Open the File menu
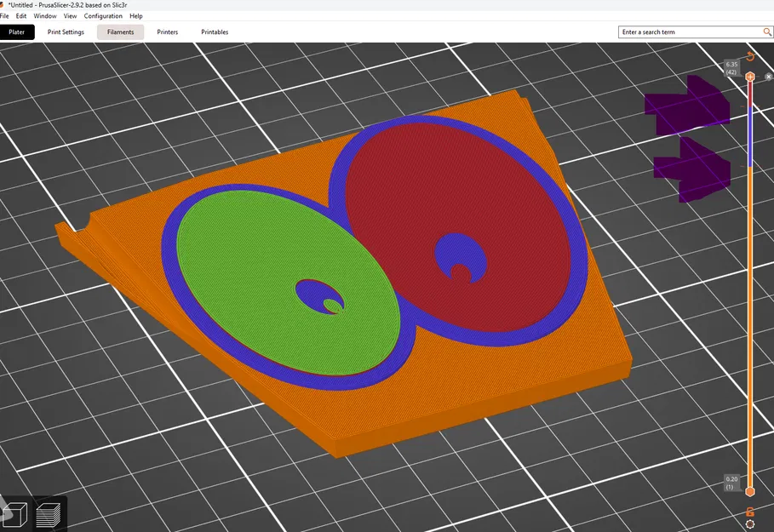 click(7, 15)
